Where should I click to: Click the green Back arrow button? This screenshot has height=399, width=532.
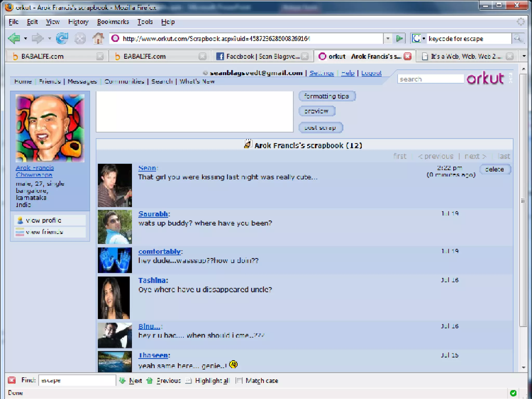[x=14, y=38]
